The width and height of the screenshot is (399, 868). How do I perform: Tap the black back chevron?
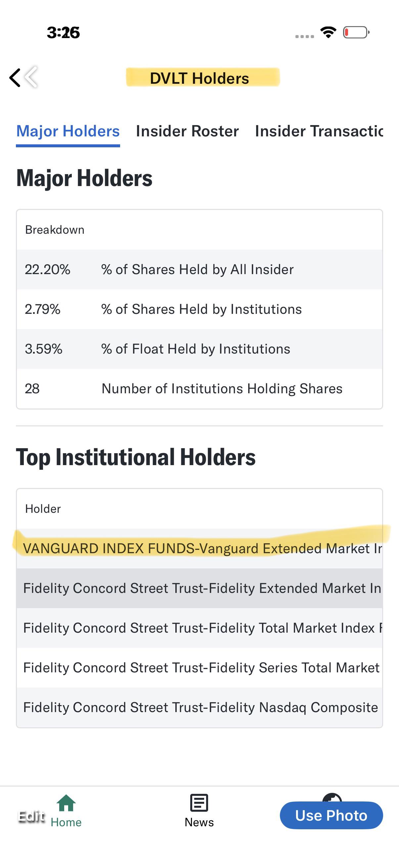tap(15, 78)
